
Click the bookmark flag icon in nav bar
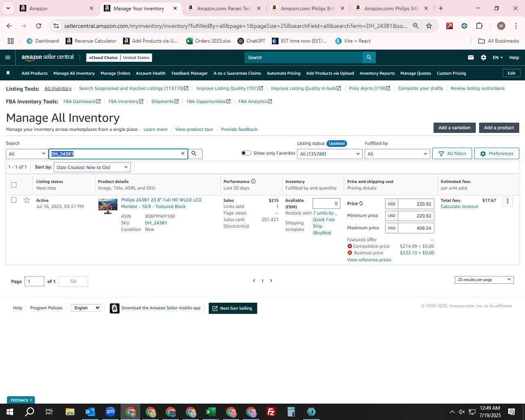pos(8,73)
